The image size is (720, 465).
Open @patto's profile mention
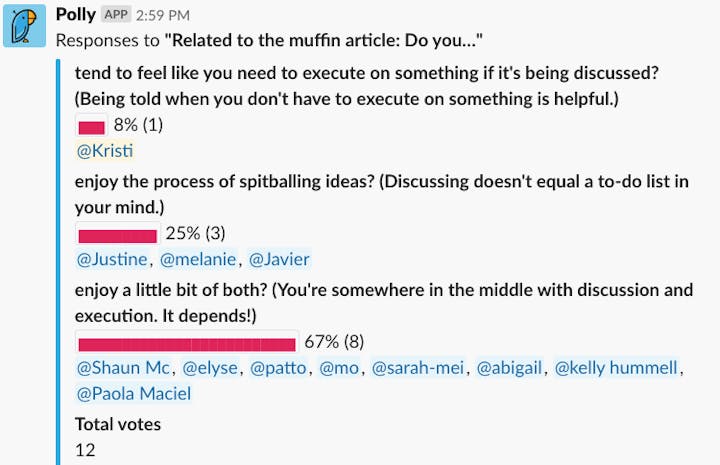pyautogui.click(x=279, y=368)
